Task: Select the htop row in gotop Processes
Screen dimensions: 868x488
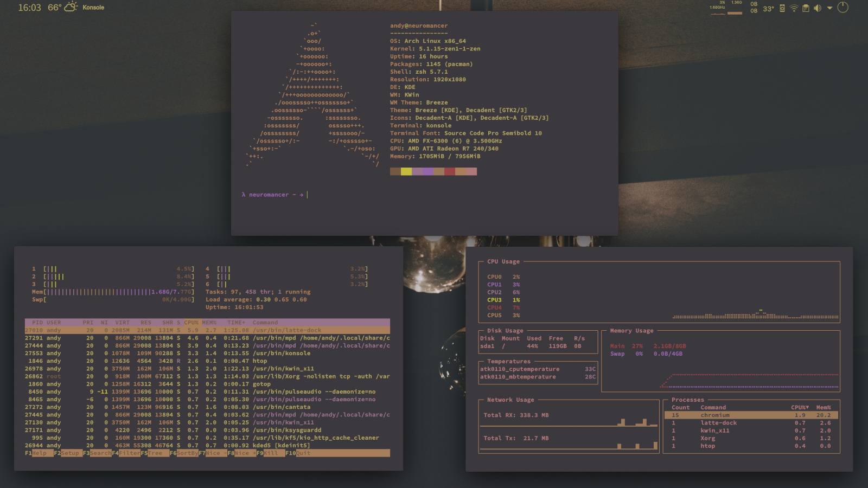Action: [x=751, y=446]
